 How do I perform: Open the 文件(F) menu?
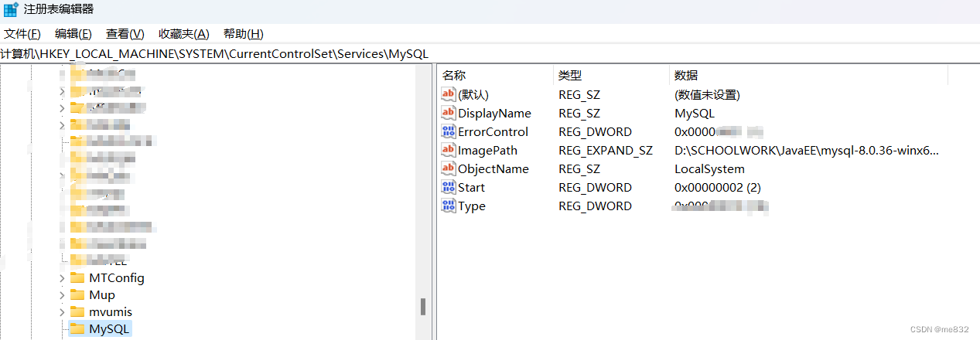pos(22,34)
